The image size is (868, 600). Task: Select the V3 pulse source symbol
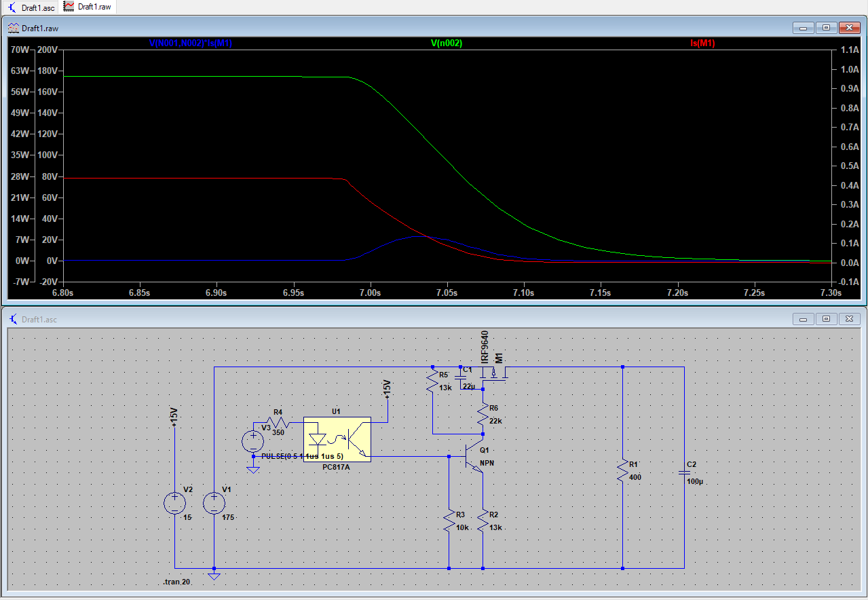pos(253,443)
